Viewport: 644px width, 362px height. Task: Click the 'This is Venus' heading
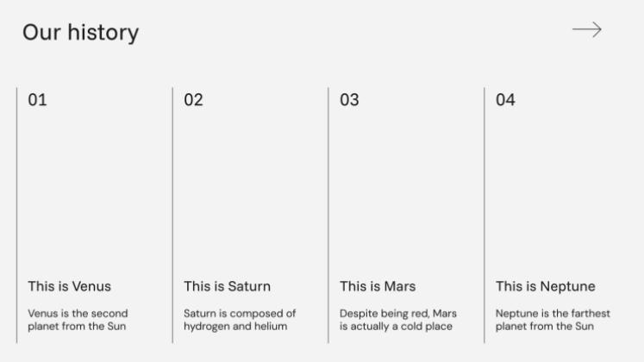(x=69, y=286)
